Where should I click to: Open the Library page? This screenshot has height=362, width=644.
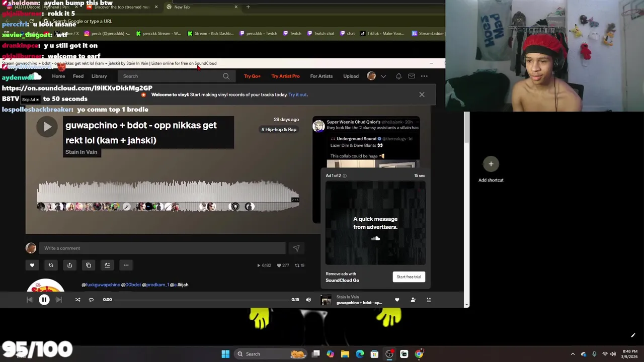coord(99,76)
